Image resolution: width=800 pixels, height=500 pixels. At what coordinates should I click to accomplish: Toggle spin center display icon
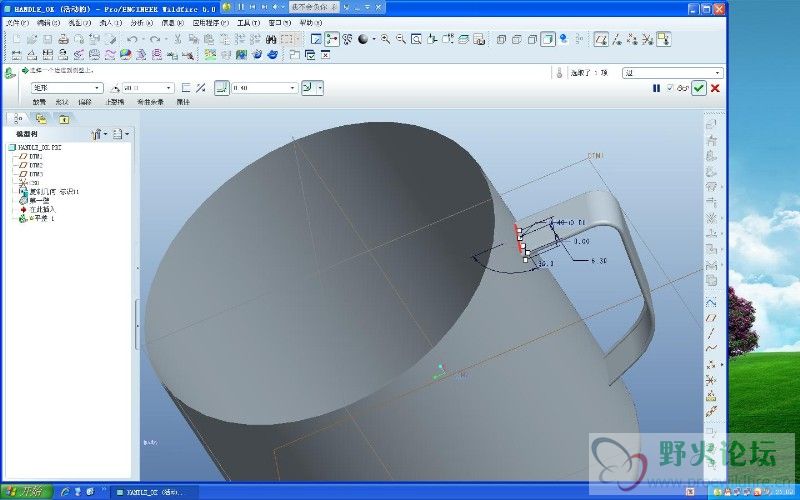point(332,39)
